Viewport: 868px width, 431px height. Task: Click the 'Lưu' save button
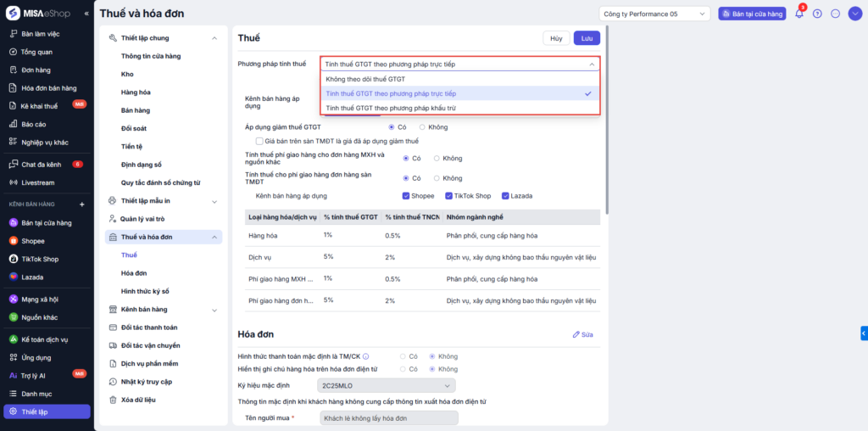pos(587,38)
